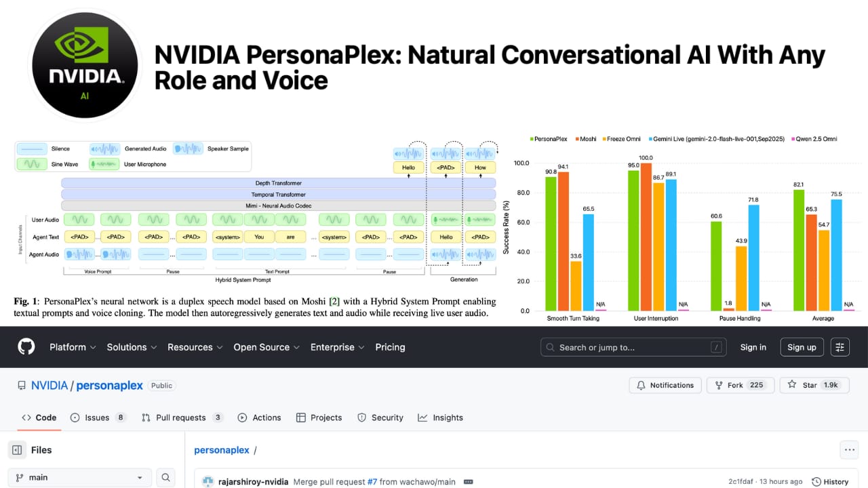This screenshot has width=868, height=488.
Task: Expand the commit message details ellipsis
Action: tap(468, 482)
